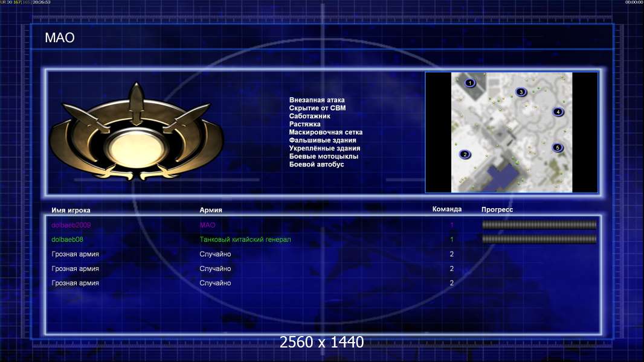Screen dimensions: 644x362
Task: Click МАО army in dolbaeb2009 row
Action: tap(207, 225)
